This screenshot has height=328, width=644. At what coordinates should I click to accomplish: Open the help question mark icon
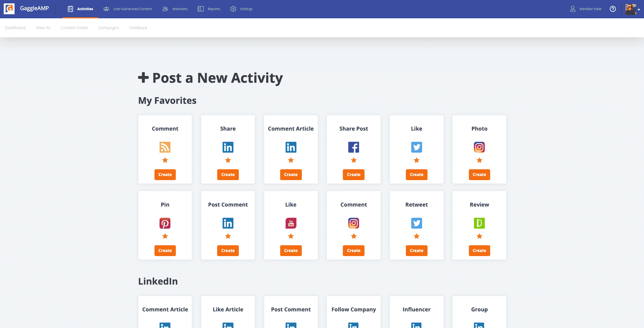click(x=612, y=9)
